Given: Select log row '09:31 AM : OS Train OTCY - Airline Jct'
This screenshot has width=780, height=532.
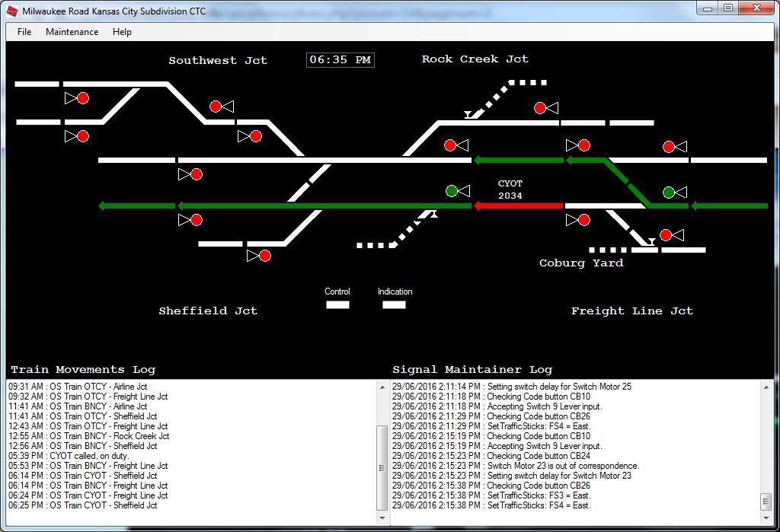Looking at the screenshot, I should (78, 387).
